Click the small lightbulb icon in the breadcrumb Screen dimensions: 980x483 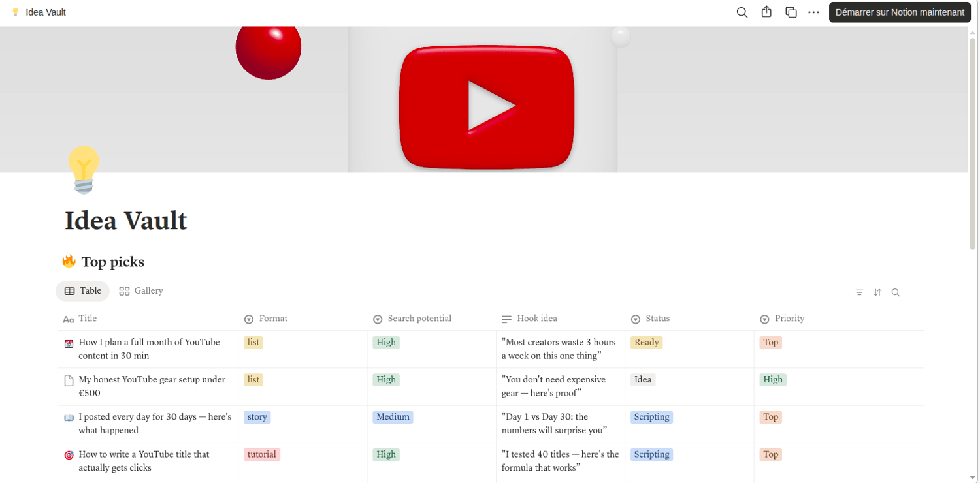point(16,12)
